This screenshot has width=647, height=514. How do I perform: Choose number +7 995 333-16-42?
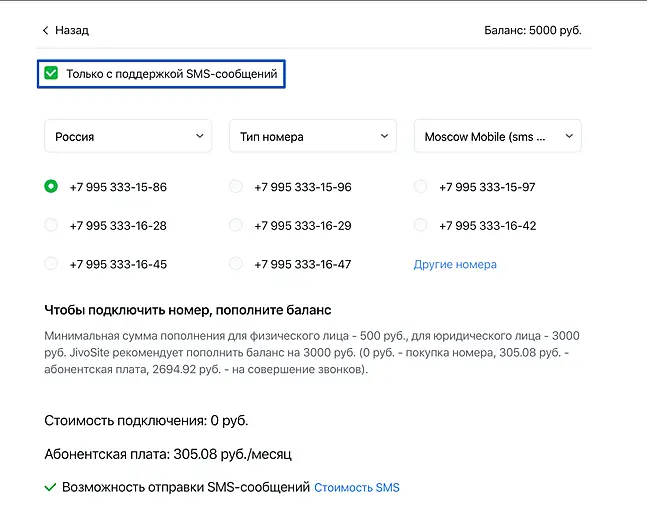coord(421,226)
